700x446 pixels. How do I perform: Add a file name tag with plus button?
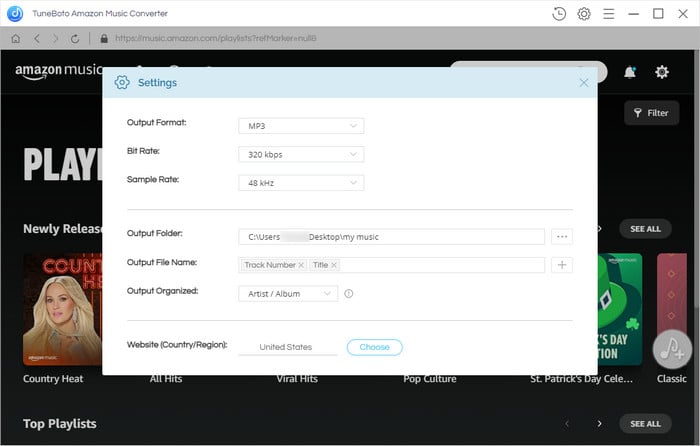tap(562, 265)
